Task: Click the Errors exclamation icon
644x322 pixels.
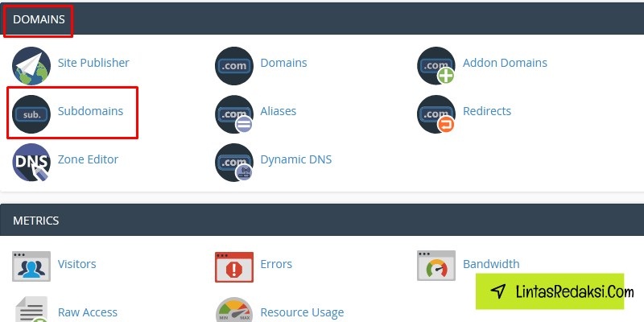Action: 234,267
